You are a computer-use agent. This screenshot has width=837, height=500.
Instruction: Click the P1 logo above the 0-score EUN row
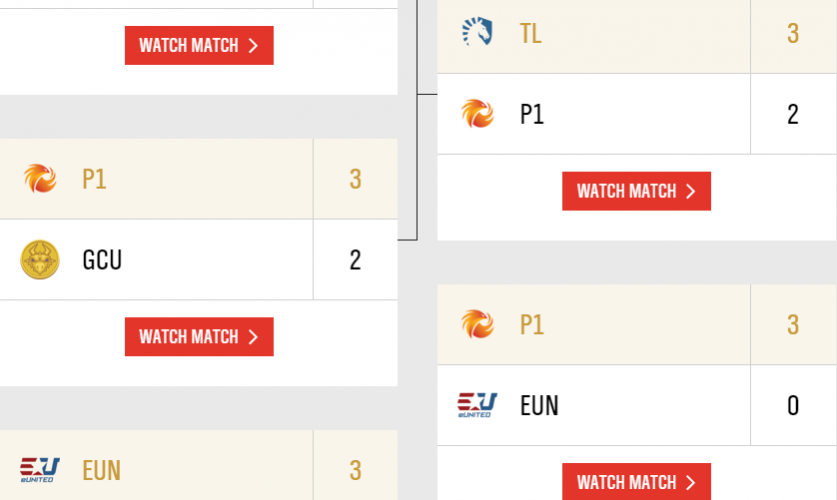pyautogui.click(x=477, y=324)
